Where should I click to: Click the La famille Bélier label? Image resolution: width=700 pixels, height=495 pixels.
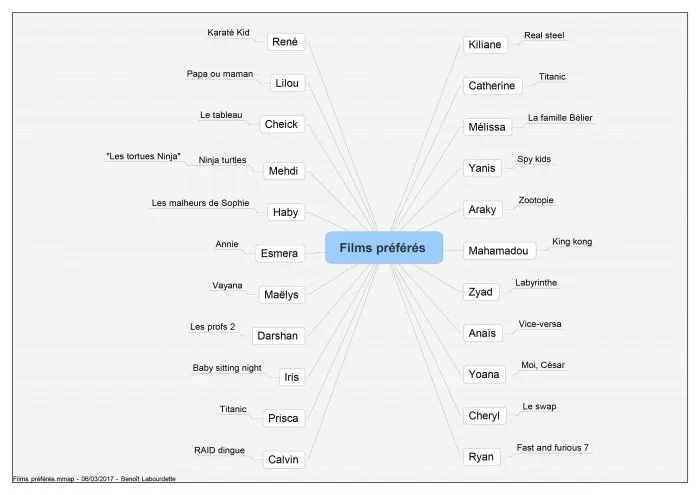pyautogui.click(x=560, y=118)
